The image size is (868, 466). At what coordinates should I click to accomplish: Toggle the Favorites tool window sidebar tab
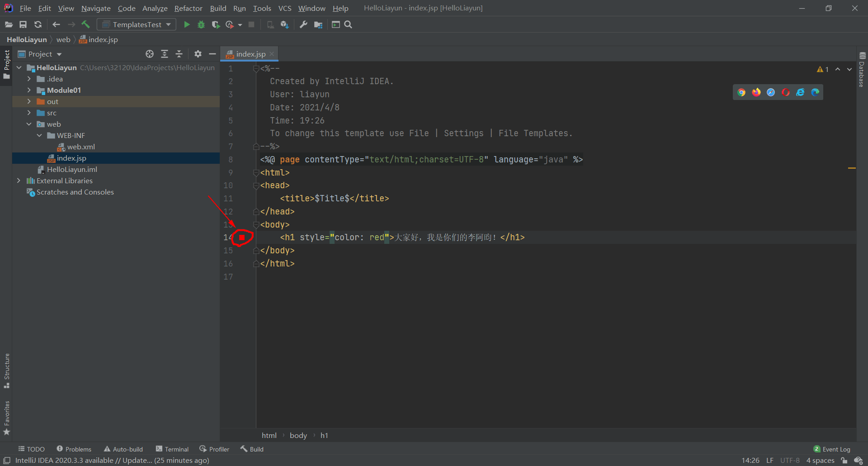6,418
